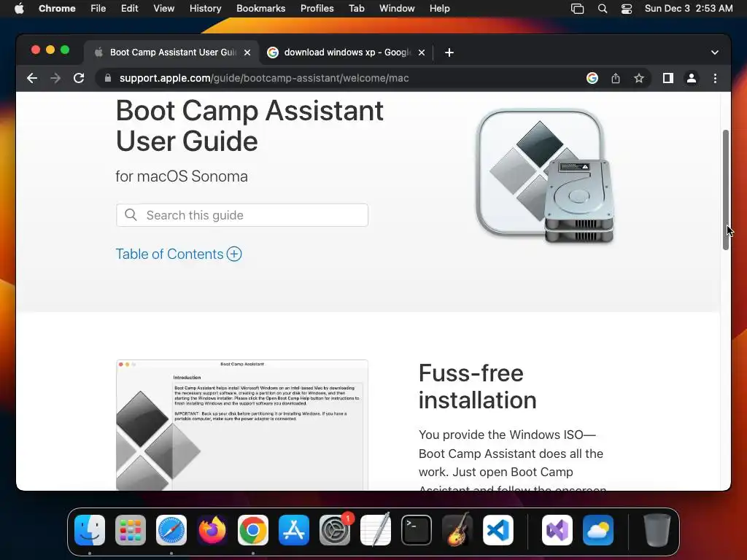This screenshot has height=560, width=747.
Task: Open the App Store from the Dock
Action: point(294,530)
